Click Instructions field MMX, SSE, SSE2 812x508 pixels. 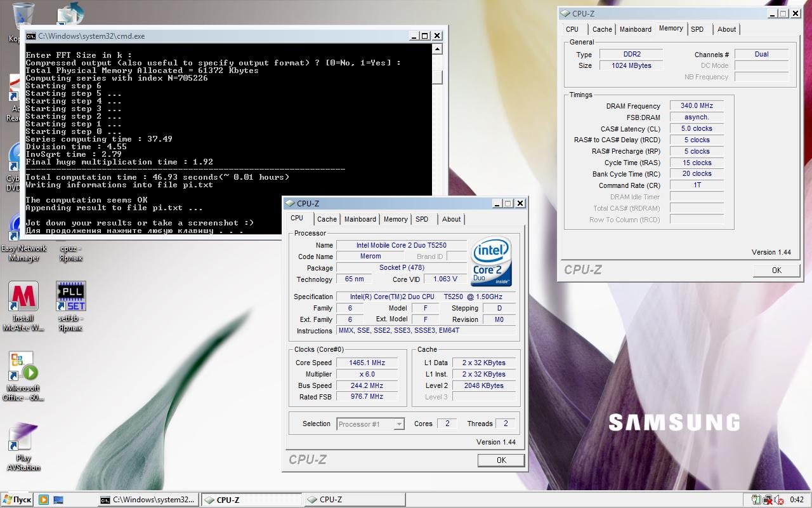426,331
